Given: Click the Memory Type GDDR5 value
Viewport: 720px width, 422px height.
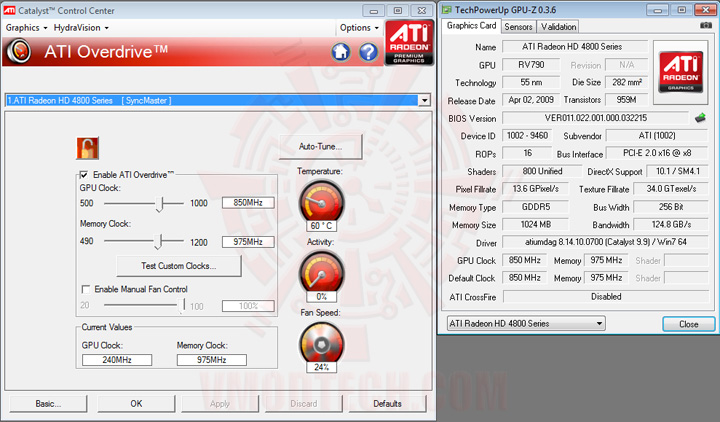Looking at the screenshot, I should pyautogui.click(x=535, y=207).
